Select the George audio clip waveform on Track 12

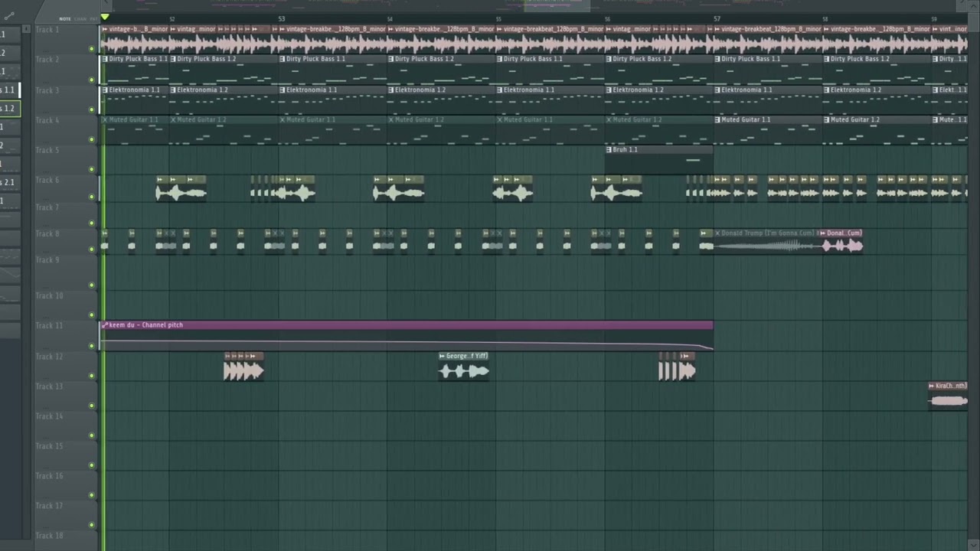coord(464,371)
